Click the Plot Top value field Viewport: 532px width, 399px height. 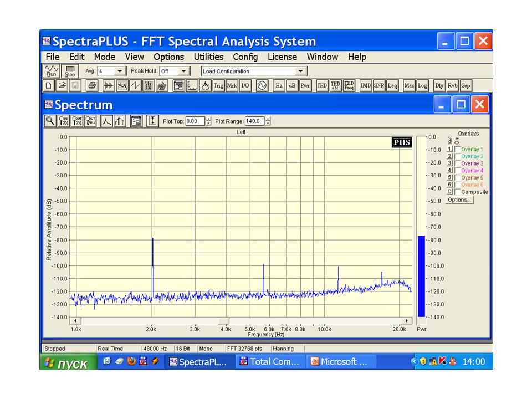tap(195, 121)
